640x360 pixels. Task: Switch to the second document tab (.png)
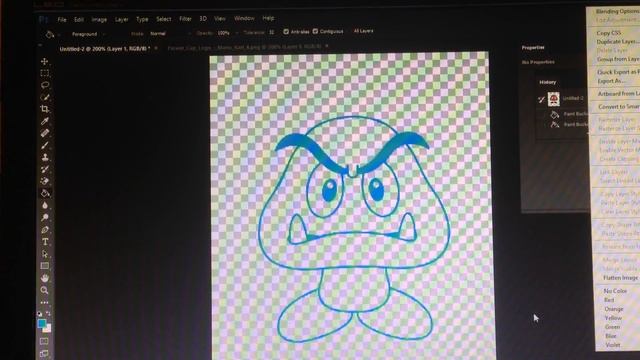[x=244, y=47]
